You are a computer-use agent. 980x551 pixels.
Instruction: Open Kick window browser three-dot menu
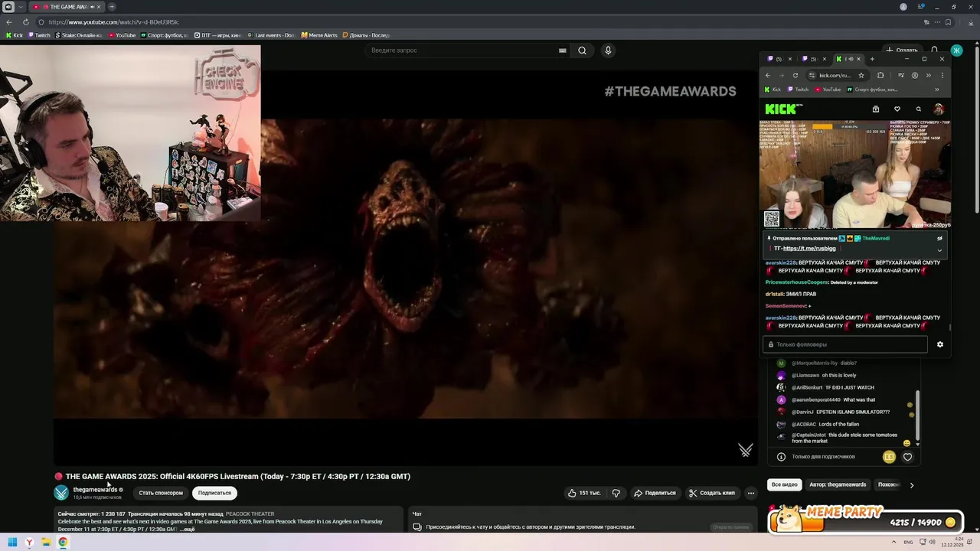pyautogui.click(x=942, y=75)
